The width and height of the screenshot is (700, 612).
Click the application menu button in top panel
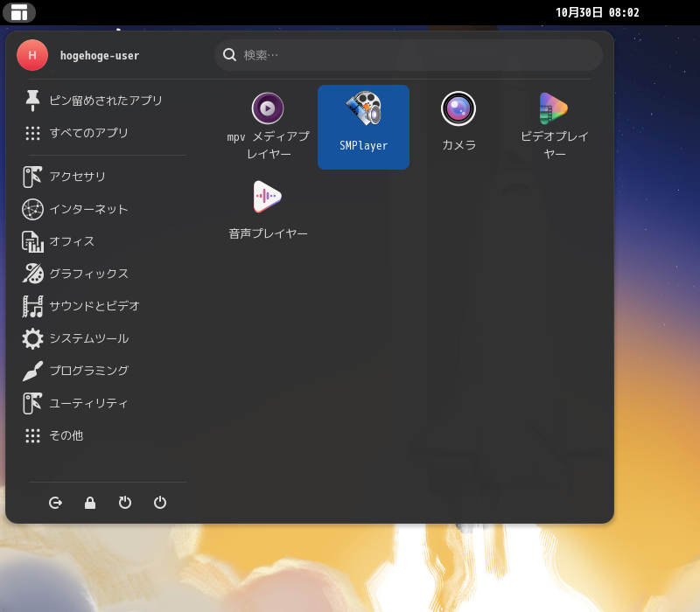(19, 12)
